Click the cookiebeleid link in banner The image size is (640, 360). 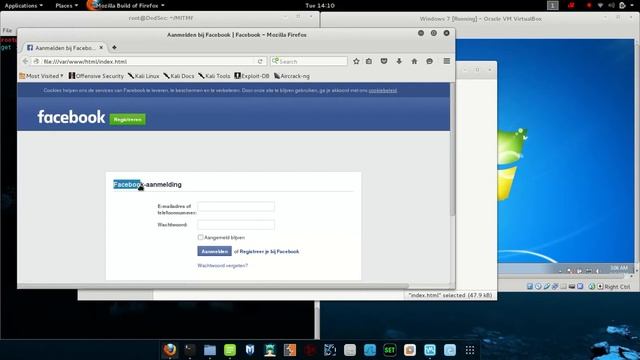(x=382, y=90)
